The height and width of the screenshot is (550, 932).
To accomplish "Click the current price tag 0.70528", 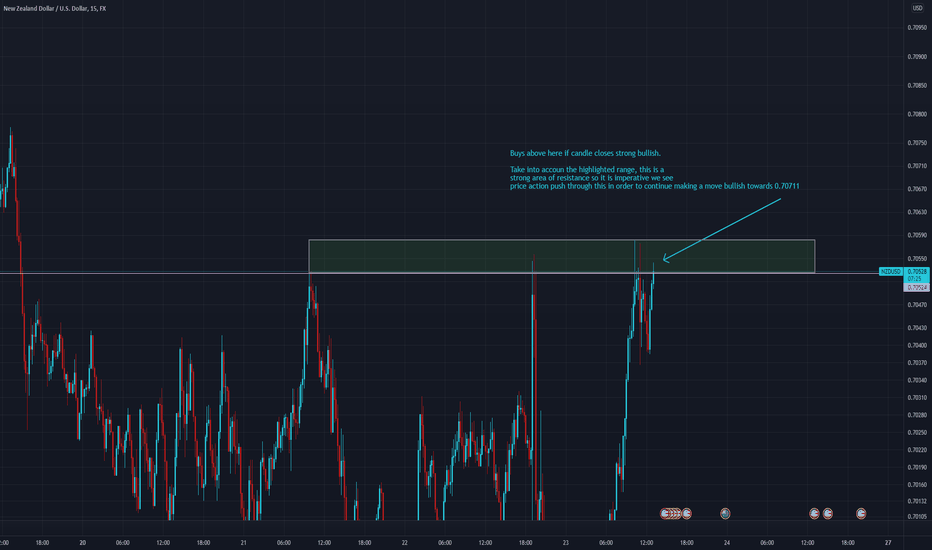I will 917,272.
